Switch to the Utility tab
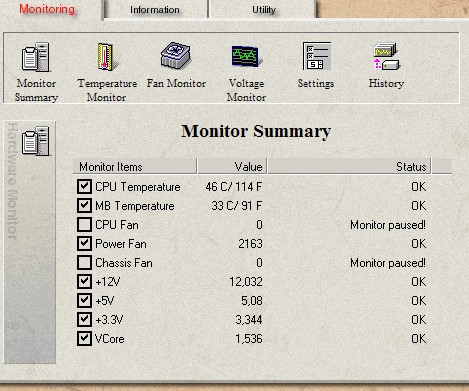 [263, 10]
